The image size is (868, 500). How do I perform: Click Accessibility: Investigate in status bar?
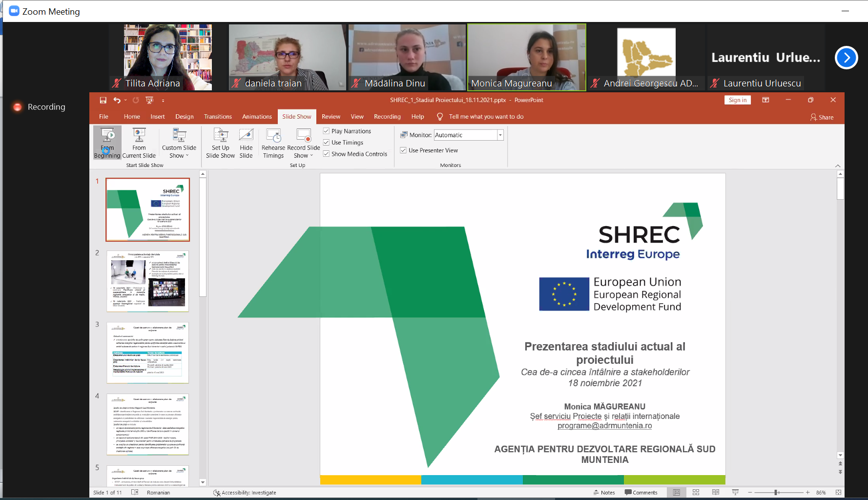[245, 493]
